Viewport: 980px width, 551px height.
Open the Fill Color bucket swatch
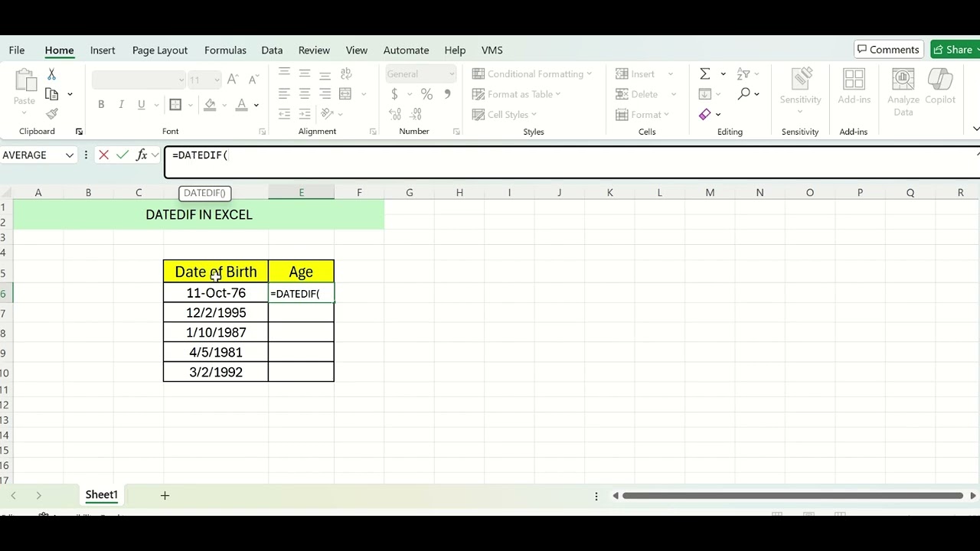pos(210,105)
